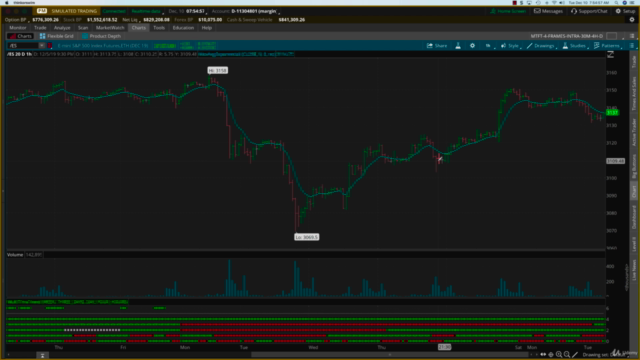Click the 3109.48 cursor price label
The width and height of the screenshot is (640, 360).
point(616,161)
